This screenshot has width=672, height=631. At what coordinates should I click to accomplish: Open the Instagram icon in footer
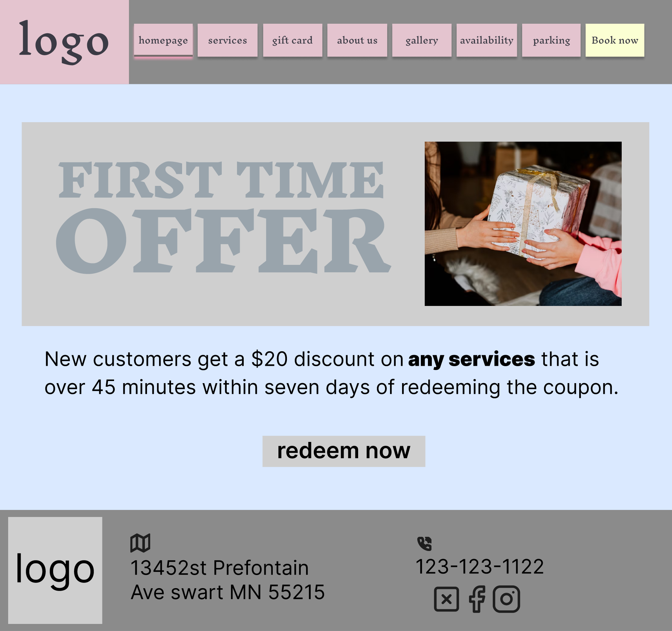[x=506, y=599]
